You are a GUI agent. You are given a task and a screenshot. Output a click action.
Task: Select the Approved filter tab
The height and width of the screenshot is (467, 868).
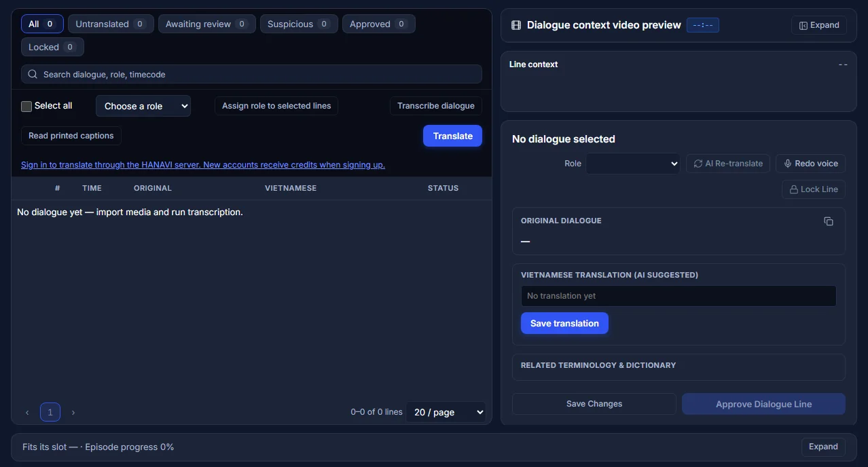(379, 24)
